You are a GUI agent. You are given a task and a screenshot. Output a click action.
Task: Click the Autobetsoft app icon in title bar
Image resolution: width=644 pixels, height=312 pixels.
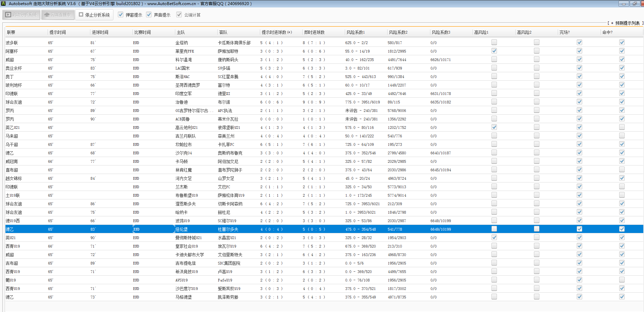point(3,4)
